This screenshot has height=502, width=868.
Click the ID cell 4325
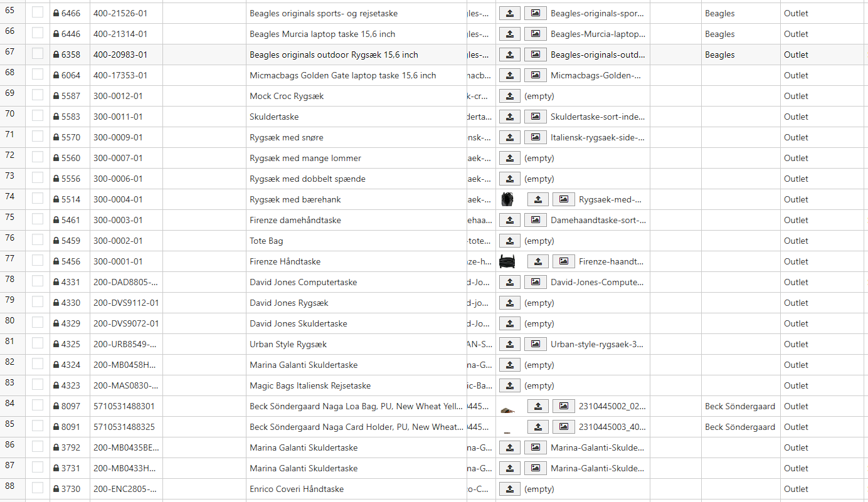coord(70,344)
